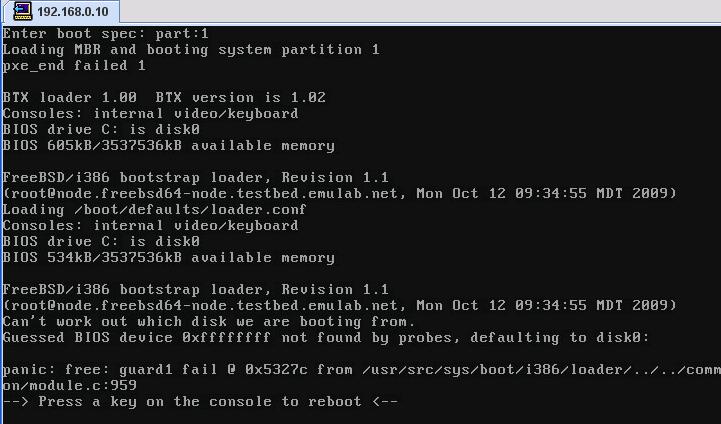Viewport: 721px width, 424px height.
Task: Click the 'Press a key on the console to reboot' prompt
Action: 200,401
